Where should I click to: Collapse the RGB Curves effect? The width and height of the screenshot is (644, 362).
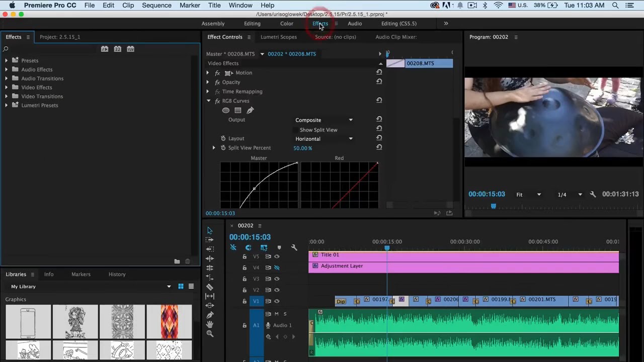point(208,101)
